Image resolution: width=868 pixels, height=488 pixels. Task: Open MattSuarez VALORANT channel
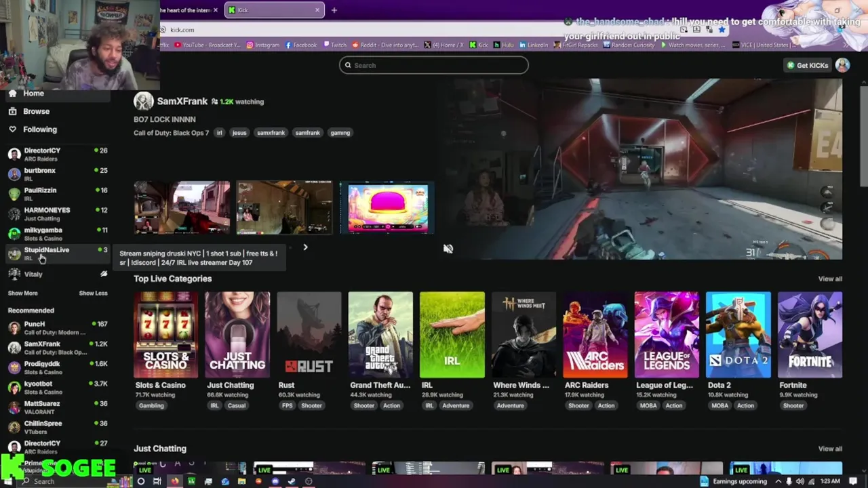[57, 407]
